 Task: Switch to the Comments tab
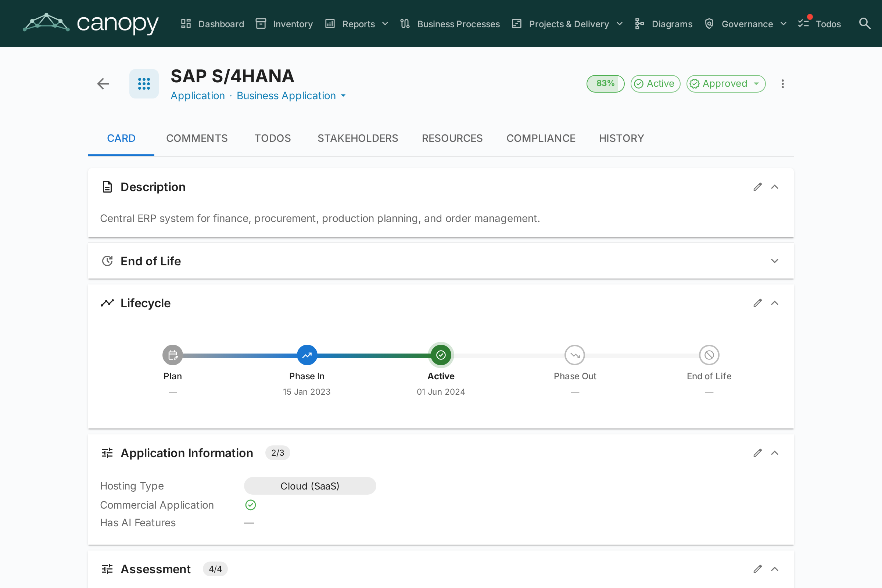[x=197, y=139]
